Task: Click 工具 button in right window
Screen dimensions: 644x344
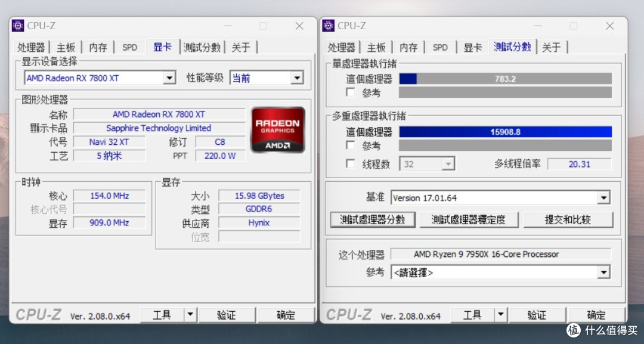Action: [472, 315]
